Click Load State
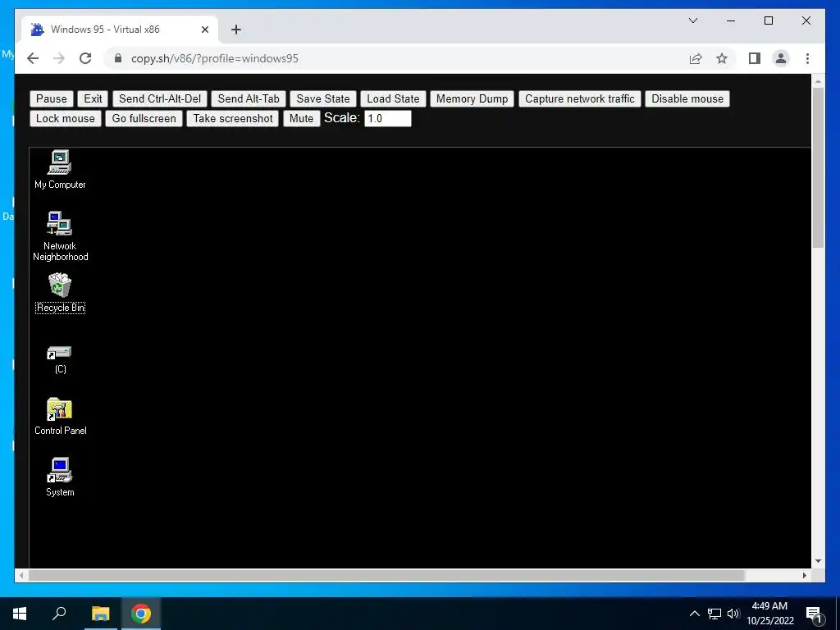This screenshot has height=630, width=840. coord(393,98)
